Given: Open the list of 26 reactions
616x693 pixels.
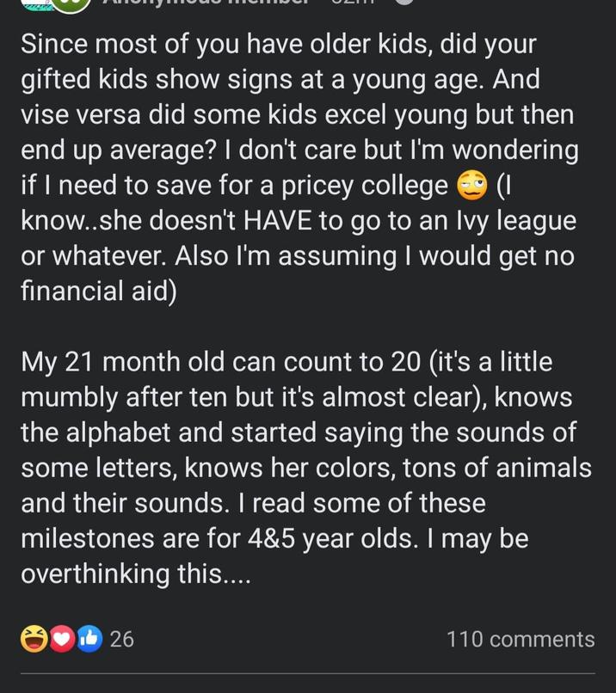Looking at the screenshot, I should (121, 639).
